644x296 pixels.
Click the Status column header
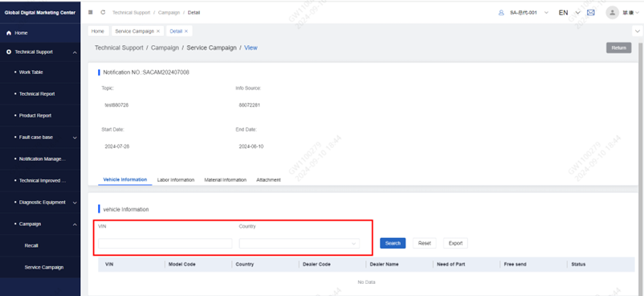[x=578, y=265]
